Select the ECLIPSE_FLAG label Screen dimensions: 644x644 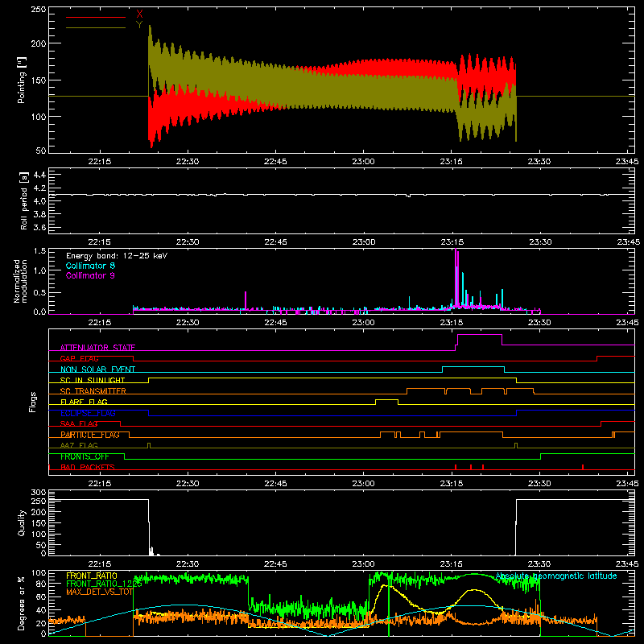click(x=88, y=413)
